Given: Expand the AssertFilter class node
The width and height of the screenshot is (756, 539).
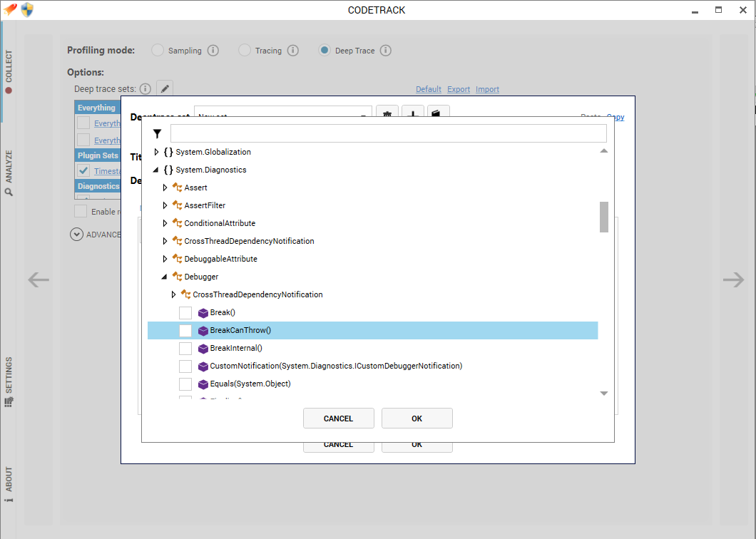Looking at the screenshot, I should coord(165,205).
